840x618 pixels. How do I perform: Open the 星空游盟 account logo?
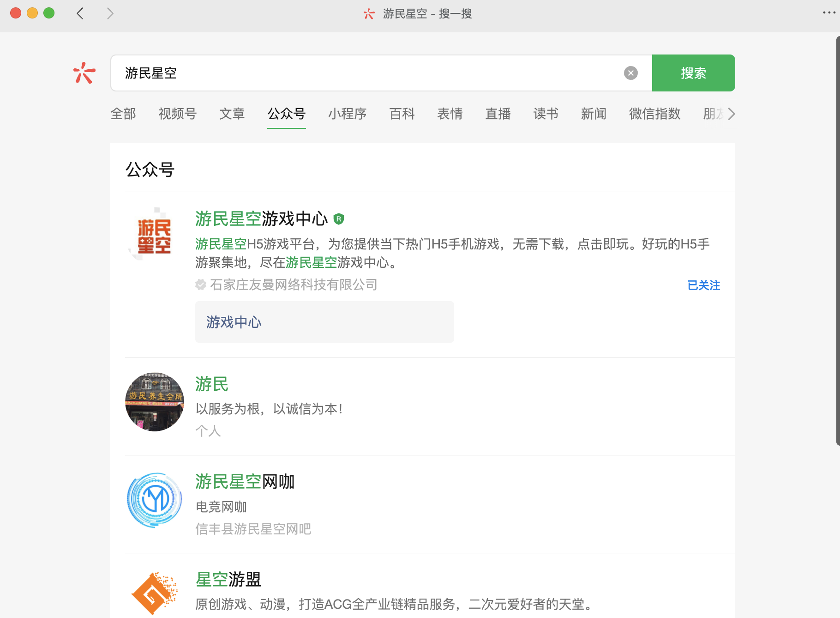click(x=155, y=594)
